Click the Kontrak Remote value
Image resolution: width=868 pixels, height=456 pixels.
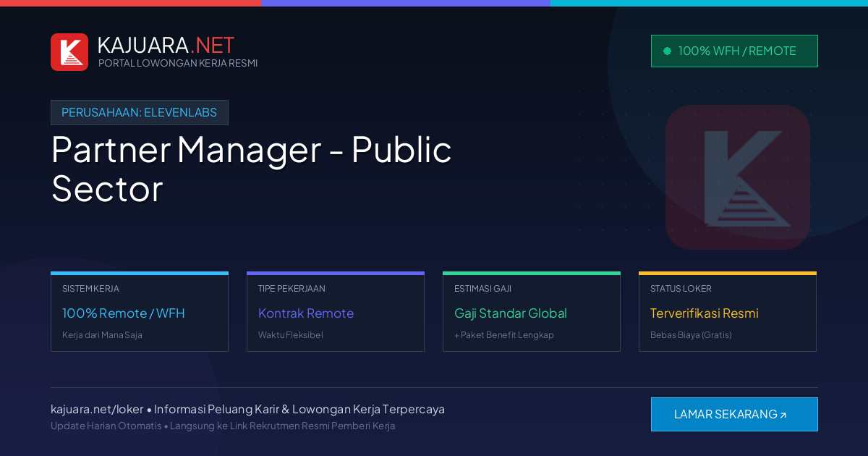point(306,313)
